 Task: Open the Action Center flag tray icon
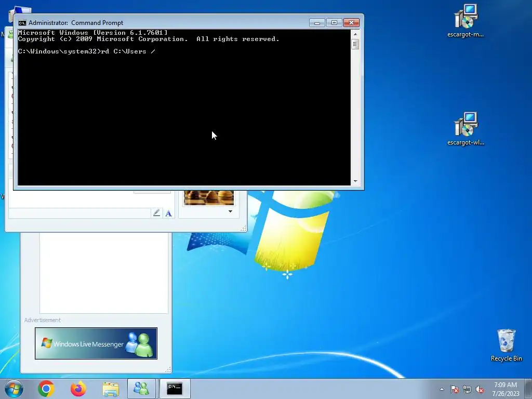click(455, 389)
